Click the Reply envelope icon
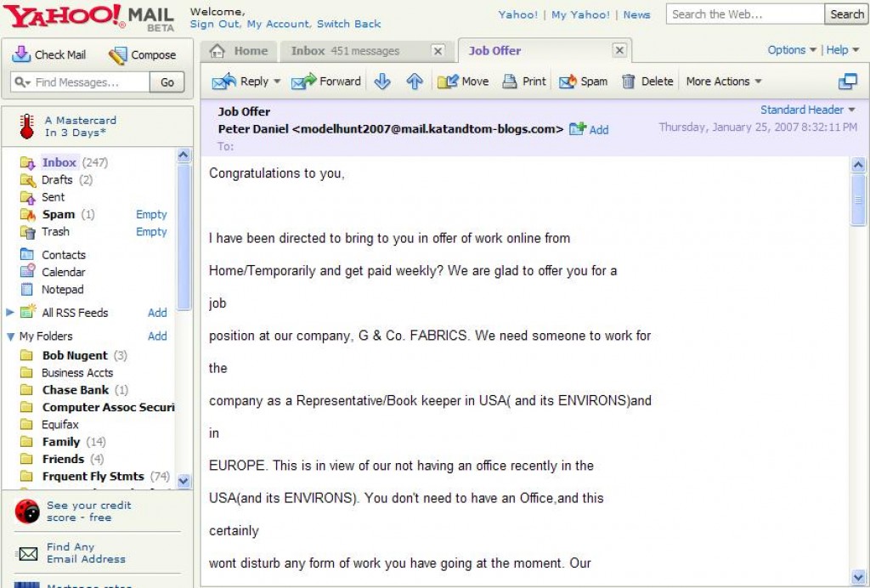870x588 pixels. pos(224,82)
